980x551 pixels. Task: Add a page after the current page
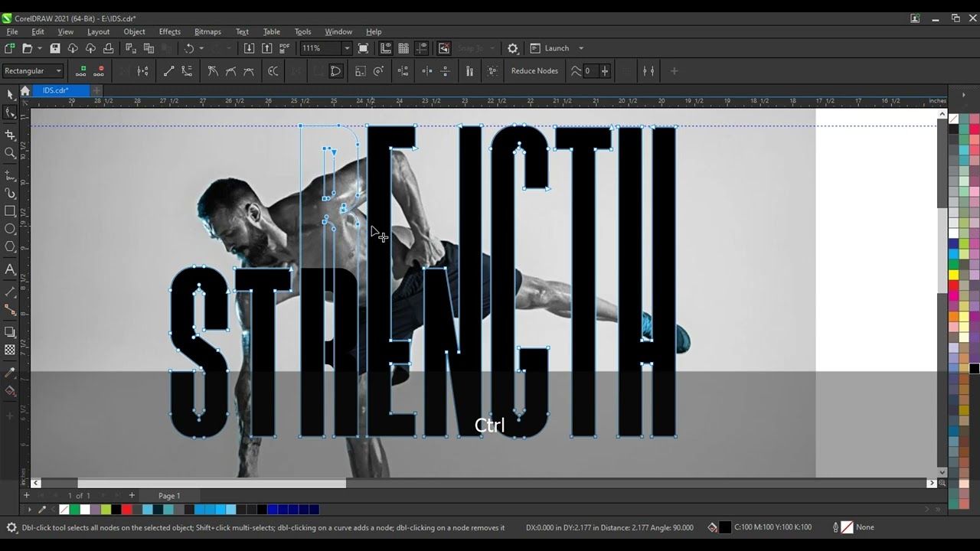(132, 495)
